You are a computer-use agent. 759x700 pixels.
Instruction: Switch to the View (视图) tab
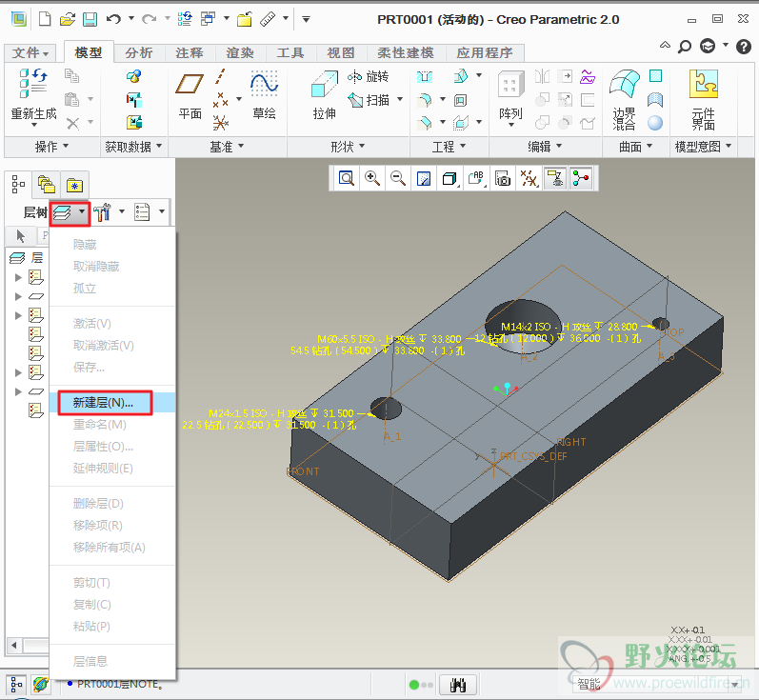(x=341, y=52)
